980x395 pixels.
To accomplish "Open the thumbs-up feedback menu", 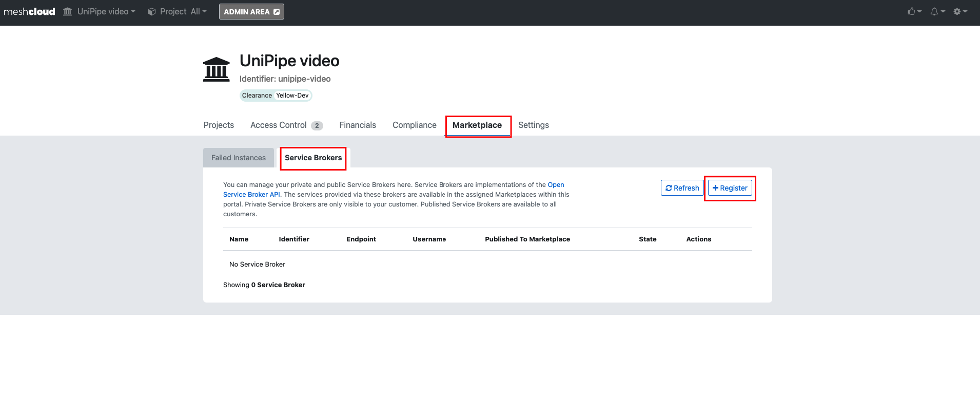I will click(x=914, y=11).
